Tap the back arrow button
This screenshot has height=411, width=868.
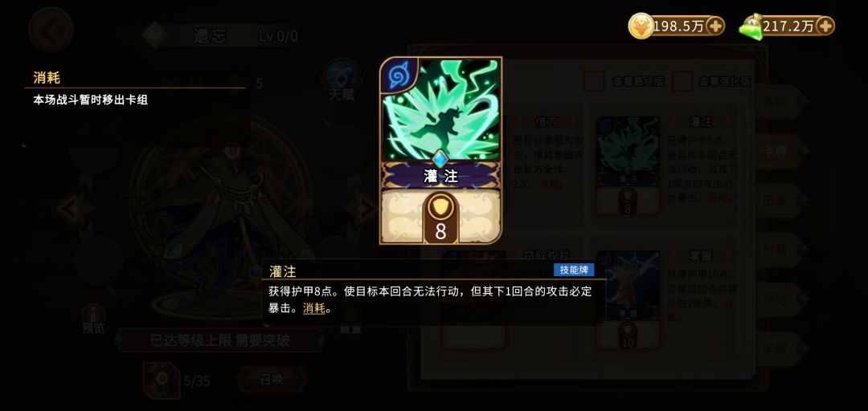[x=51, y=30]
